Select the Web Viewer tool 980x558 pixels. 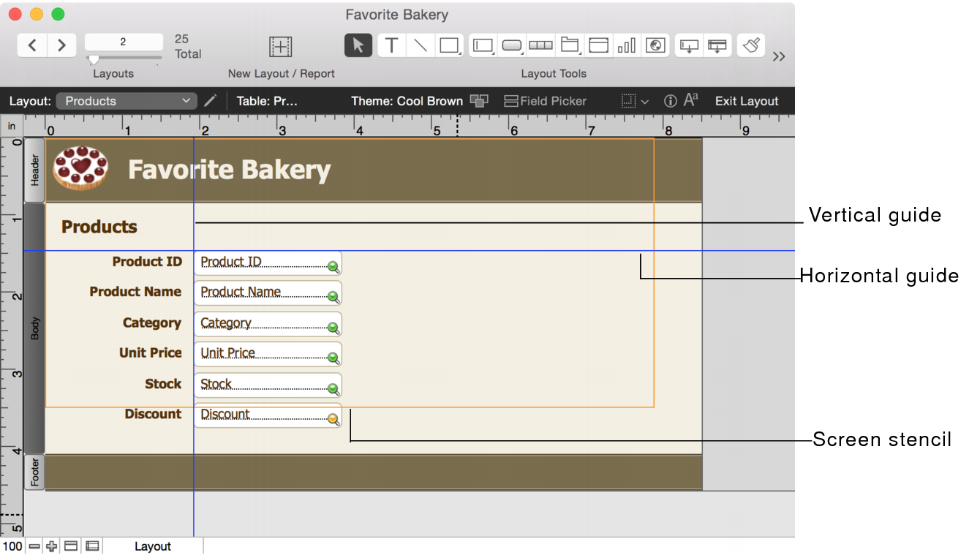coord(656,45)
